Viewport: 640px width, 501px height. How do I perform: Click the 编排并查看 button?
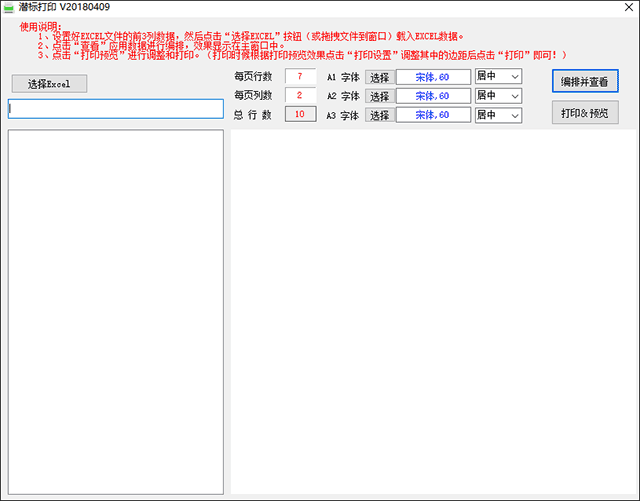[x=585, y=81]
